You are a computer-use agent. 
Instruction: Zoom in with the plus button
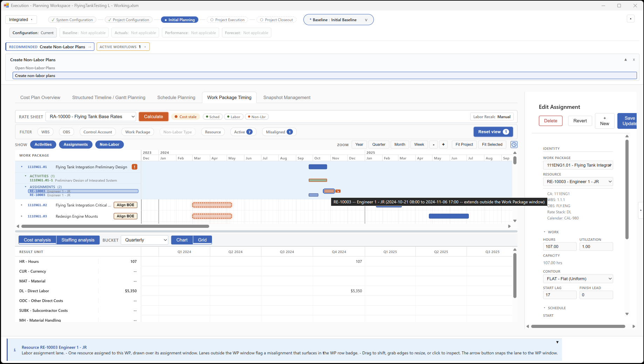[443, 145]
